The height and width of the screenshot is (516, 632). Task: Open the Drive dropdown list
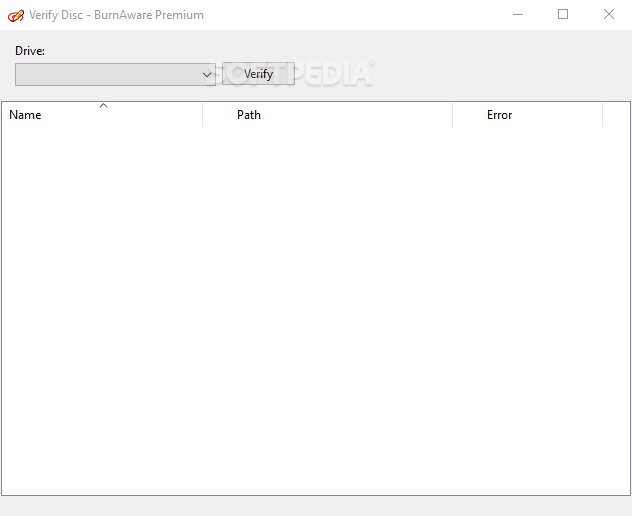[x=115, y=74]
